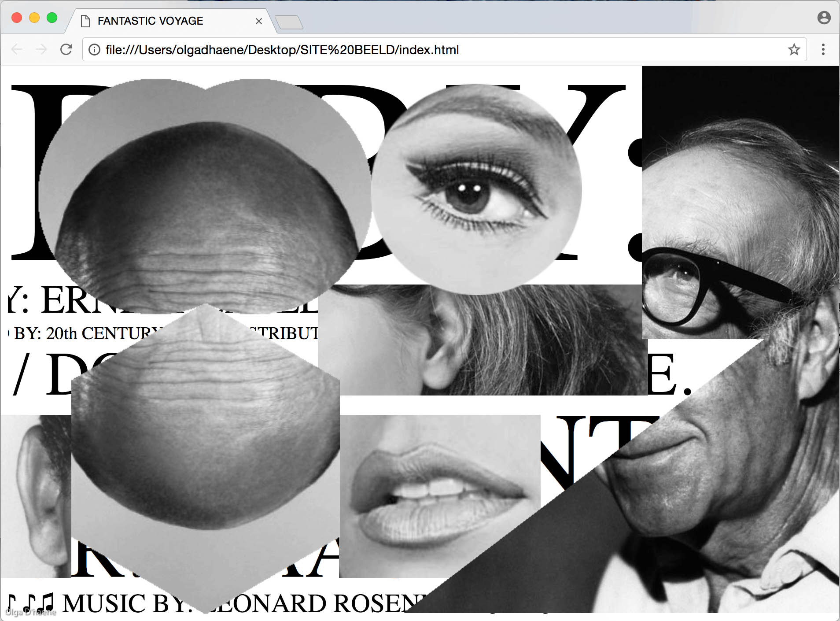Click the hexagon upside-down forehead image

click(205, 458)
